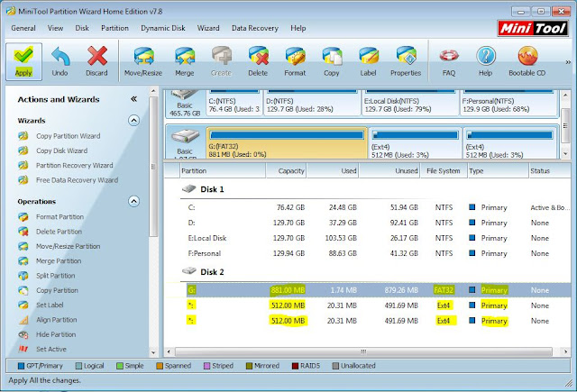Start Copy Partition Wizard
Screen dimensions: 577x392
69,136
